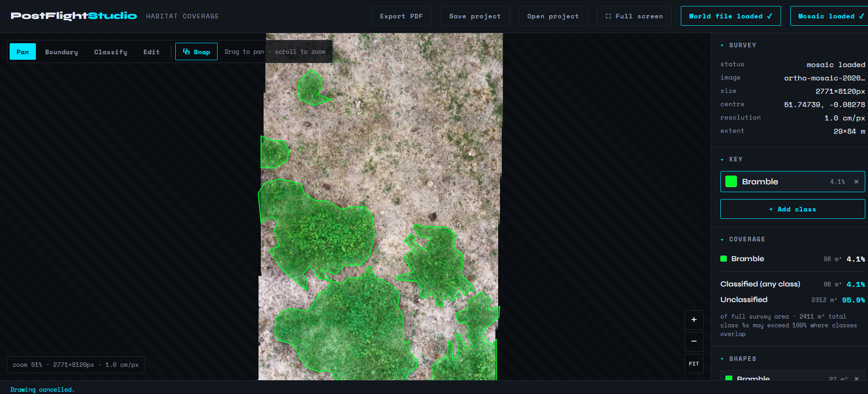Click the World file loaded button

730,16
